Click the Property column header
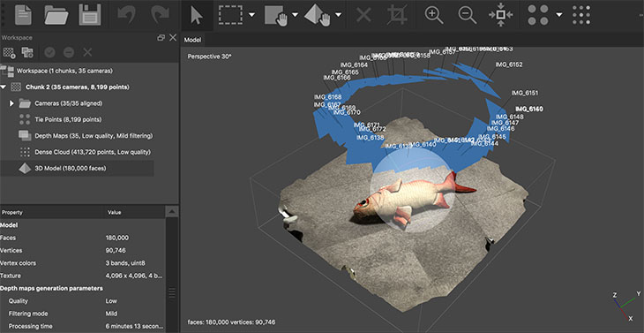This screenshot has height=333, width=644. pyautogui.click(x=12, y=213)
